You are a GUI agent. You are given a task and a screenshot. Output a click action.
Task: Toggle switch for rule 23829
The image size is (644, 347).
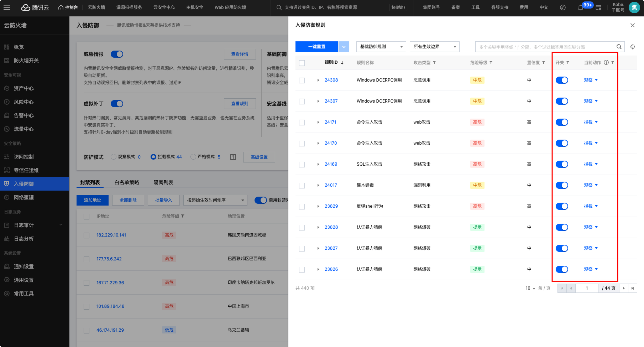click(x=562, y=206)
